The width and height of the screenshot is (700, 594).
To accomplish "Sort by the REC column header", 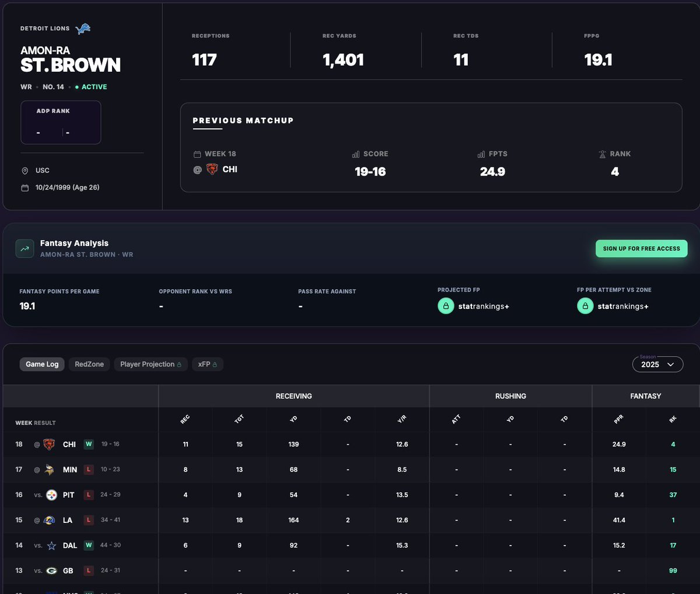I will pos(185,419).
